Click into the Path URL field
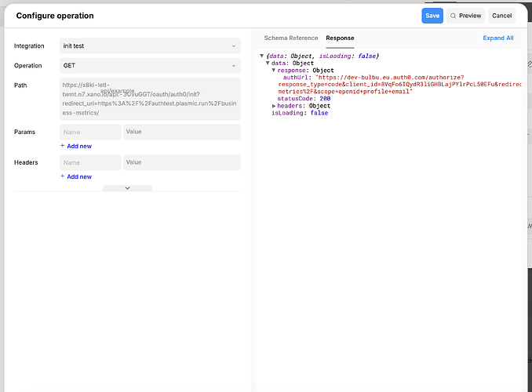 (150, 98)
